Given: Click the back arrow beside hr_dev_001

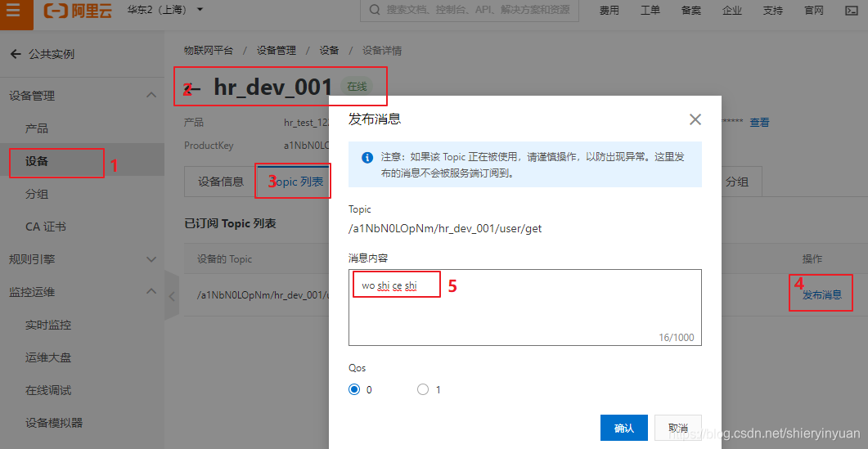Looking at the screenshot, I should 194,88.
